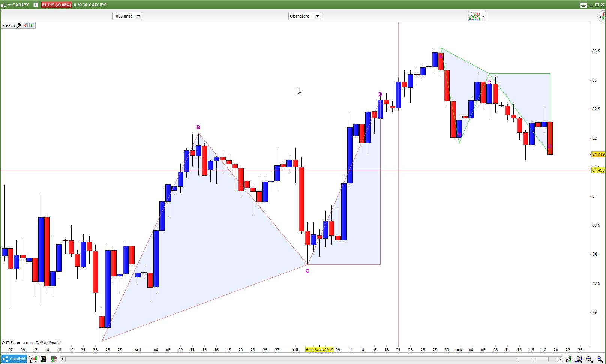The width and height of the screenshot is (606, 364).
Task: Click the red down arrow next to Prezzo
Action: [x=25, y=25]
